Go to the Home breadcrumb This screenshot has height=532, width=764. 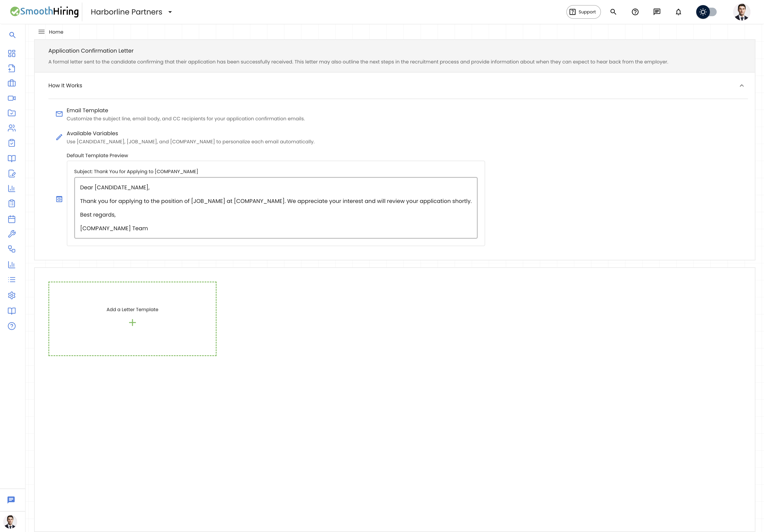point(56,32)
